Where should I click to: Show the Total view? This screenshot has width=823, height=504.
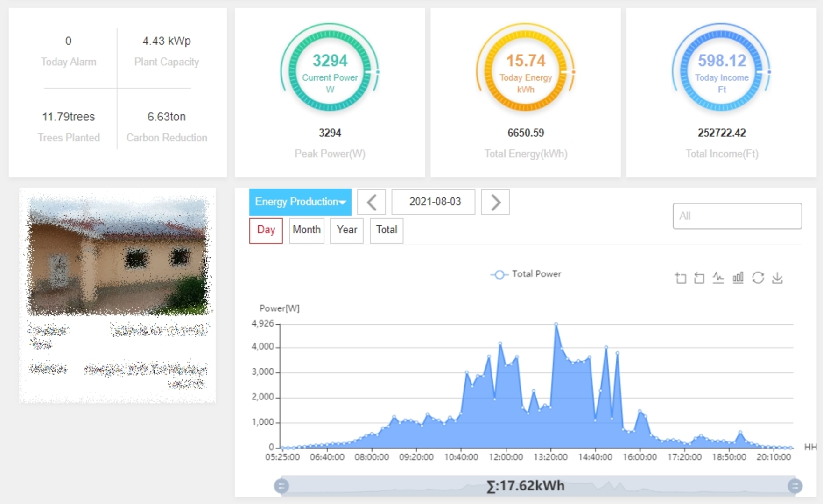[x=387, y=230]
